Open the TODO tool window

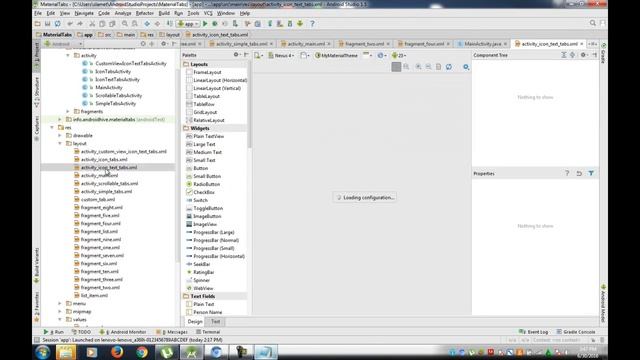[82, 332]
